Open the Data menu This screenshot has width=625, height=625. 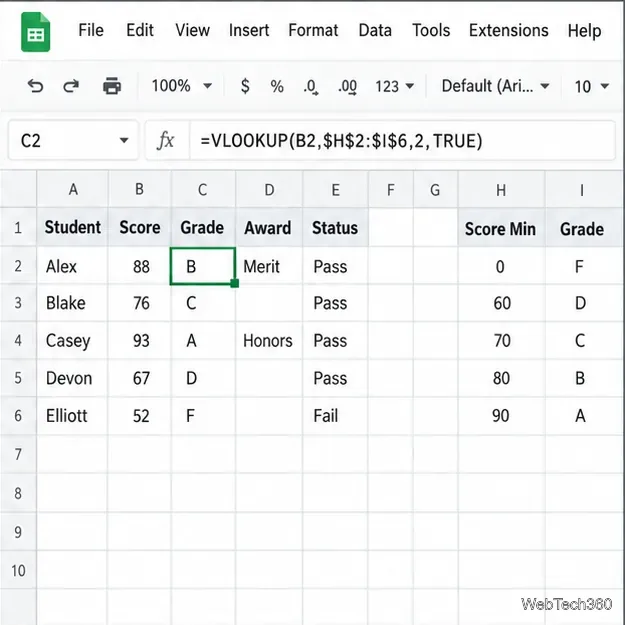375,30
